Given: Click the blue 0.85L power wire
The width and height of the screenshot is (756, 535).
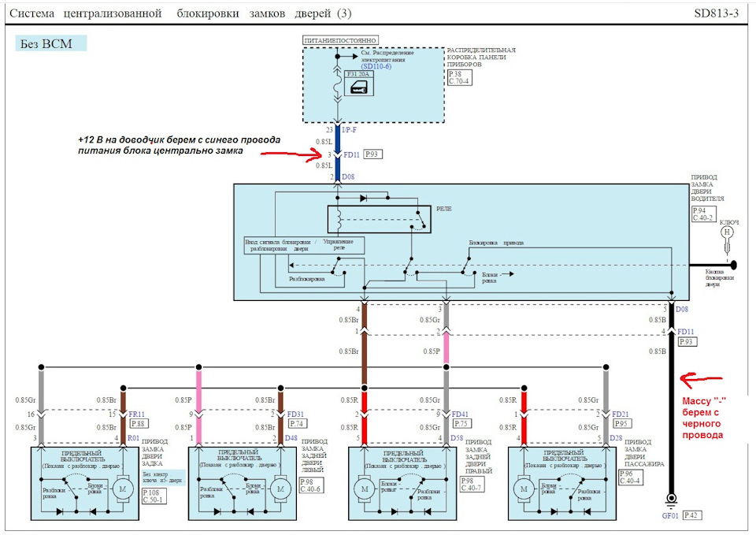Looking at the screenshot, I should (338, 154).
